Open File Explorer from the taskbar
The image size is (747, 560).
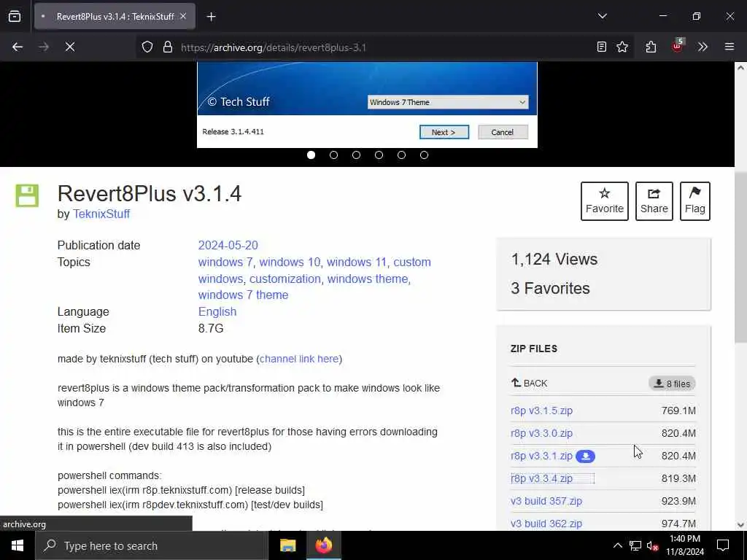tap(287, 545)
